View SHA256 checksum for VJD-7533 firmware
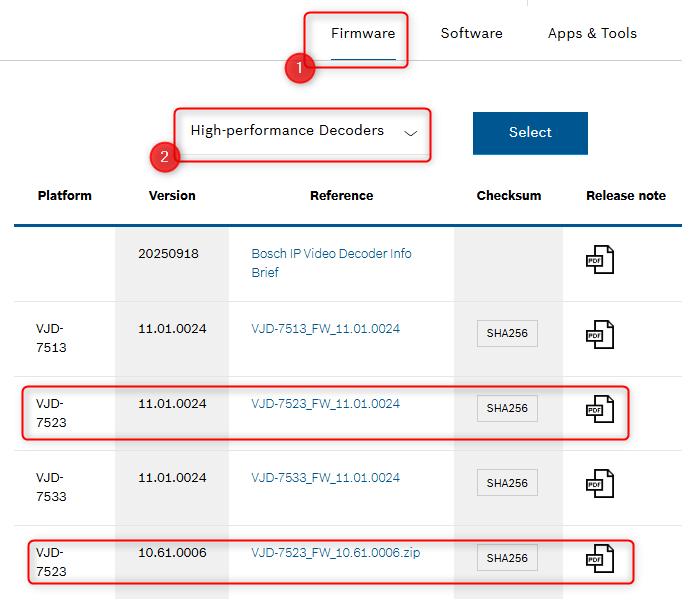Image resolution: width=682 pixels, height=599 pixels. point(507,483)
